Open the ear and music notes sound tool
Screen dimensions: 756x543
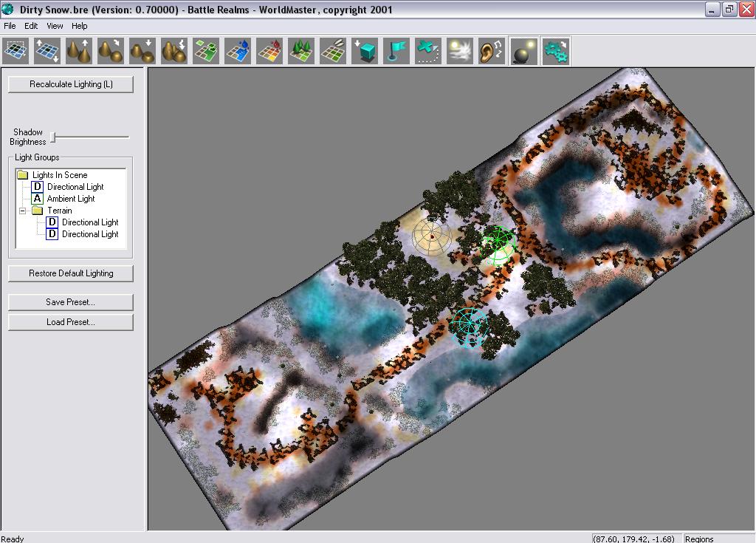[492, 51]
